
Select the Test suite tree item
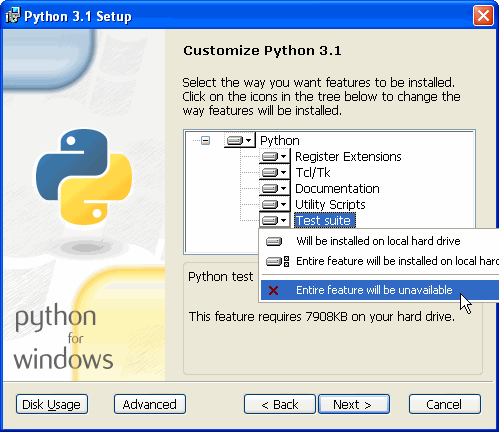(325, 221)
